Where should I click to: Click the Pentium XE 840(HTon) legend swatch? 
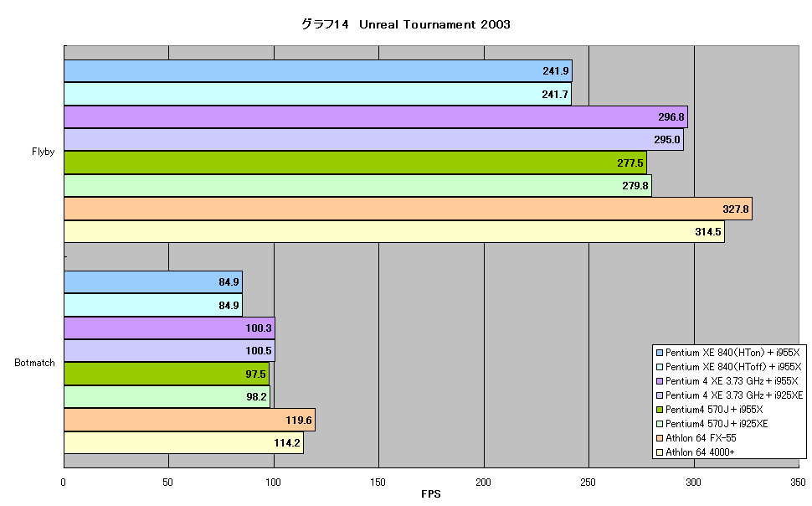click(x=660, y=353)
